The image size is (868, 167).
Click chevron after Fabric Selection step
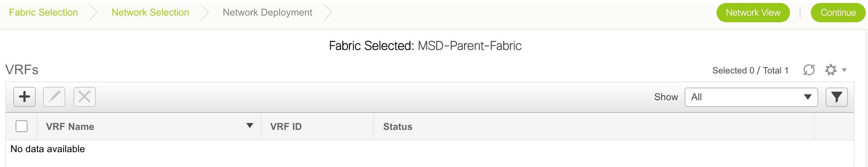coord(93,13)
